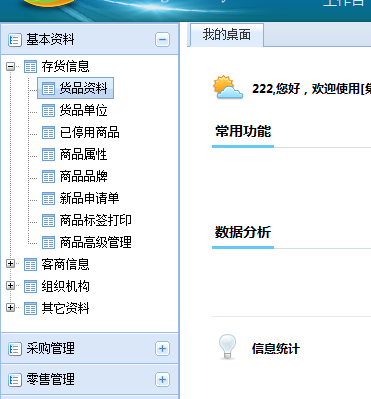Click the table icon beside 商品属性
This screenshot has height=399, width=371.
[48, 155]
